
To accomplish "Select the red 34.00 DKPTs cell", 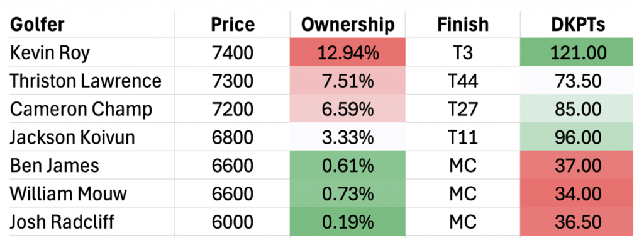I will (577, 193).
